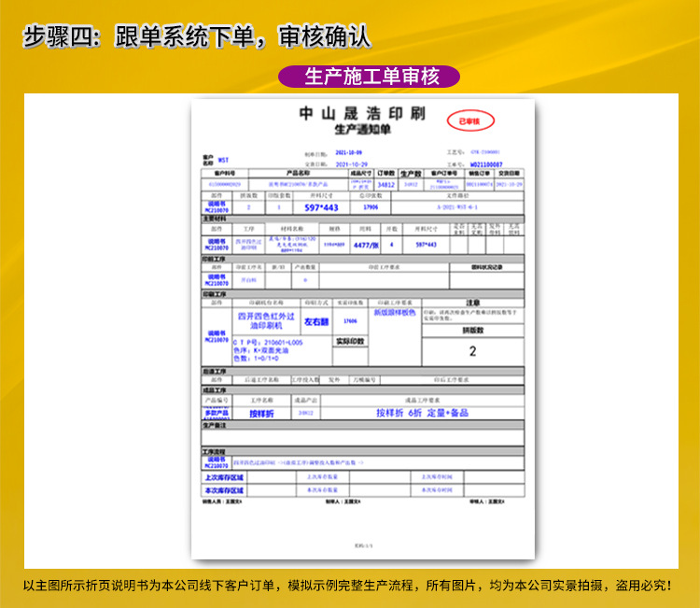Select the order date "2021-10-09"
Viewport: 700px width, 608px height.
pos(349,153)
